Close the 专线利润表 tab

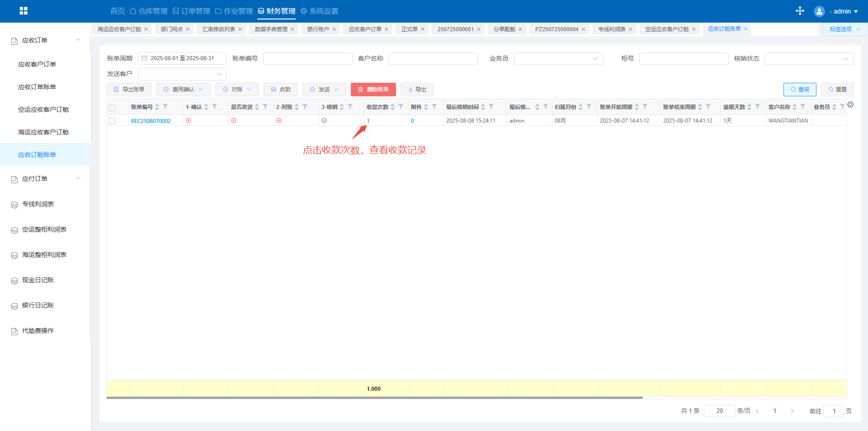(x=630, y=29)
